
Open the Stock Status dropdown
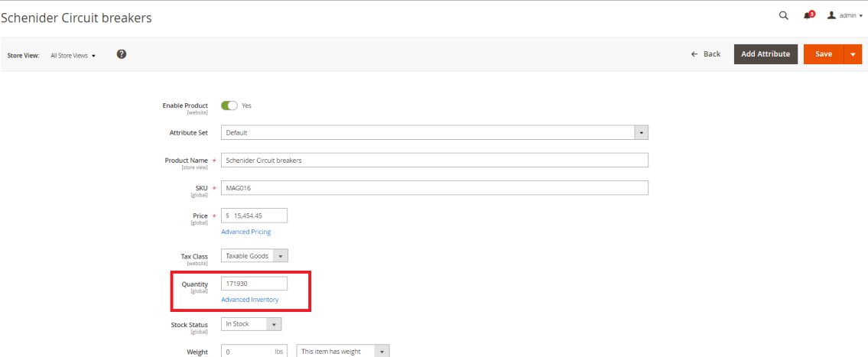tap(273, 324)
